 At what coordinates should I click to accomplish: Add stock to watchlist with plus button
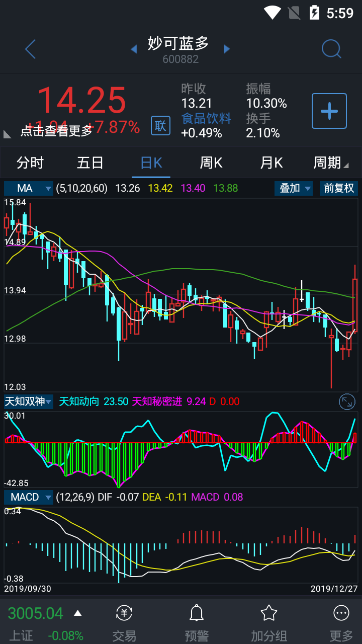click(x=329, y=111)
